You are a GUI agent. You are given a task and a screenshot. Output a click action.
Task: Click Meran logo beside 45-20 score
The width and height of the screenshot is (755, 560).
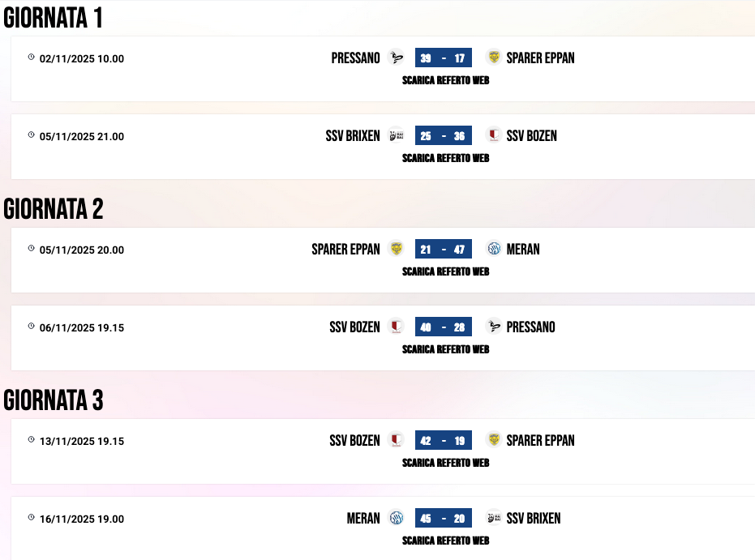[396, 518]
